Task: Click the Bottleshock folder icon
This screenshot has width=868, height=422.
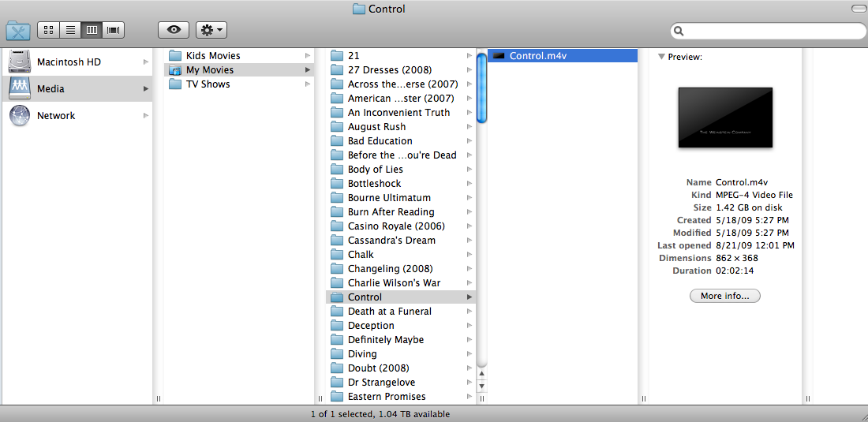Action: [x=337, y=184]
